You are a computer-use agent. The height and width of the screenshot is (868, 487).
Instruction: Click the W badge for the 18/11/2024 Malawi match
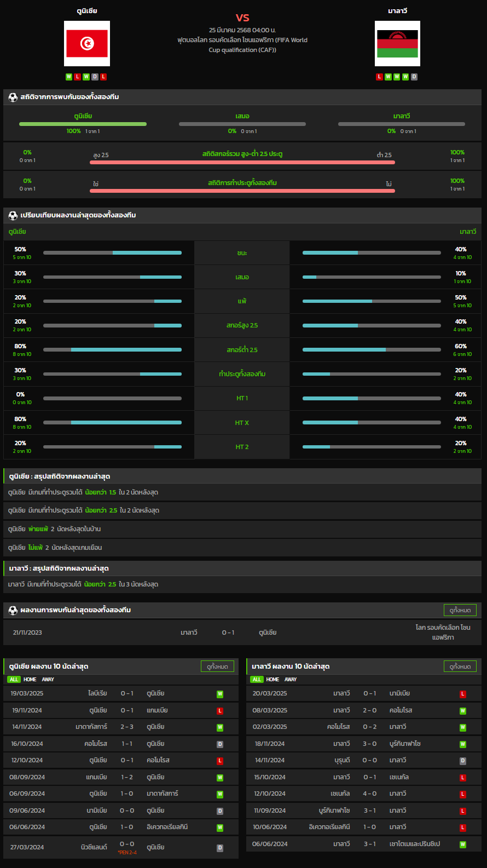[463, 744]
